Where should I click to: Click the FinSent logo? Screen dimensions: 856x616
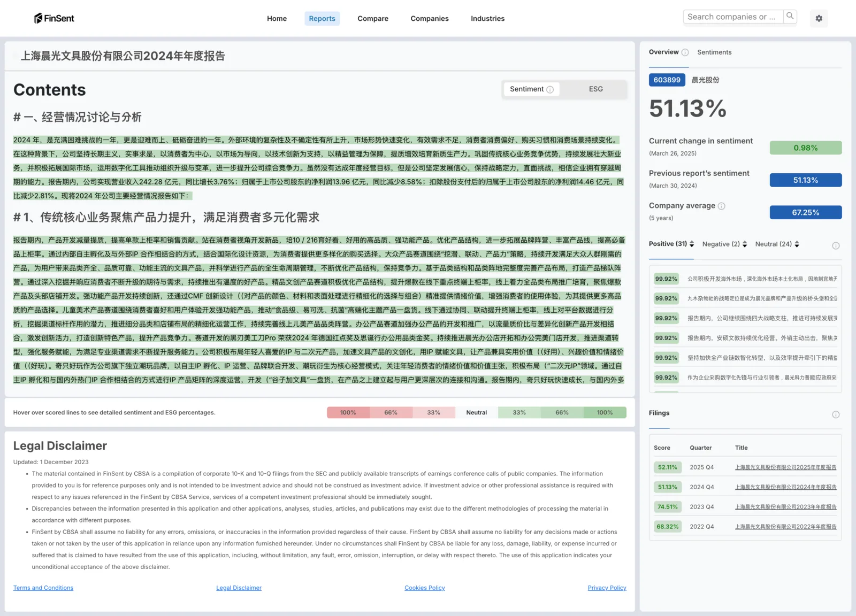(54, 18)
